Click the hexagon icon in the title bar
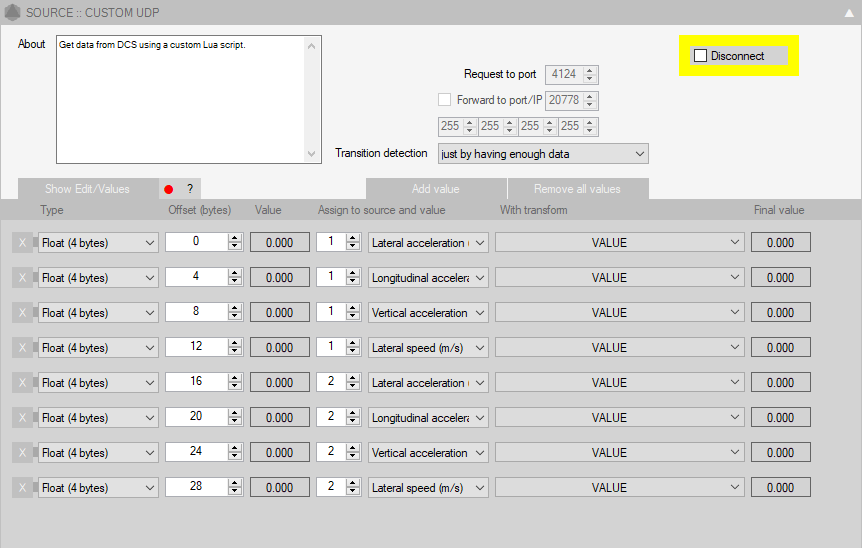This screenshot has height=548, width=862. (x=12, y=12)
